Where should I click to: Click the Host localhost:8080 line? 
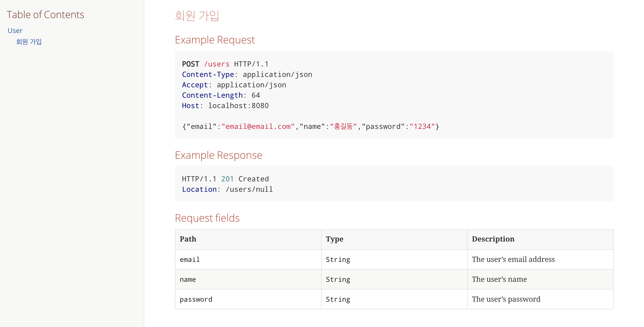pos(225,106)
